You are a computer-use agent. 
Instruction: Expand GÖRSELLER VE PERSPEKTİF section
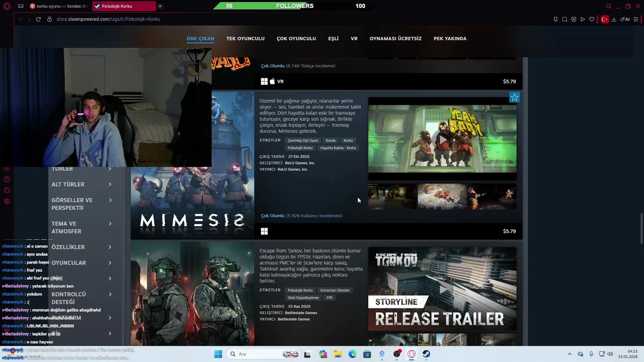click(x=82, y=204)
